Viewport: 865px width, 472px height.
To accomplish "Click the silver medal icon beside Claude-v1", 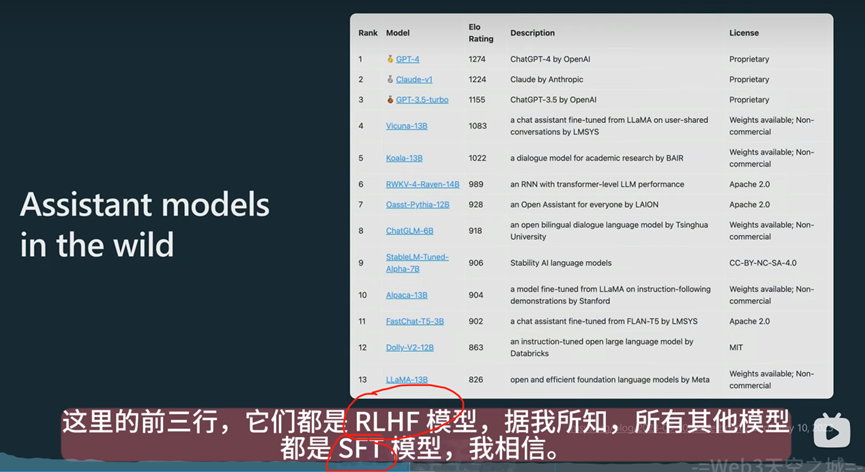I will tap(390, 80).
